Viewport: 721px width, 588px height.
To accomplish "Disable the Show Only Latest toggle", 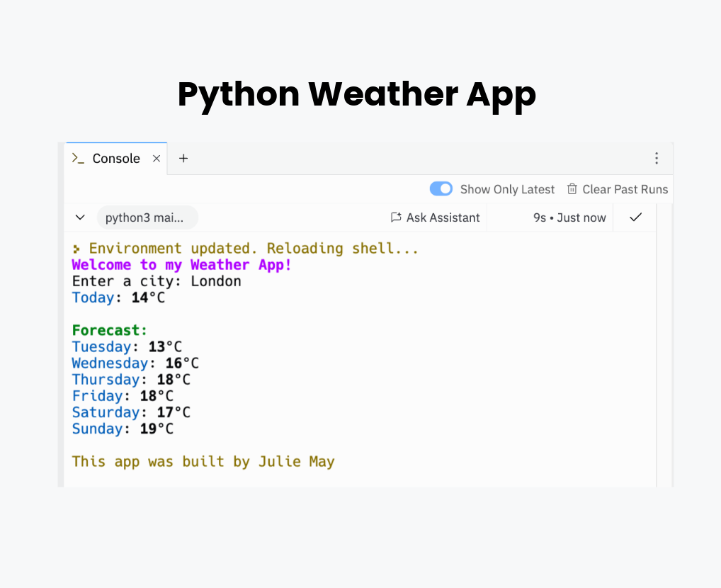I will click(x=441, y=188).
